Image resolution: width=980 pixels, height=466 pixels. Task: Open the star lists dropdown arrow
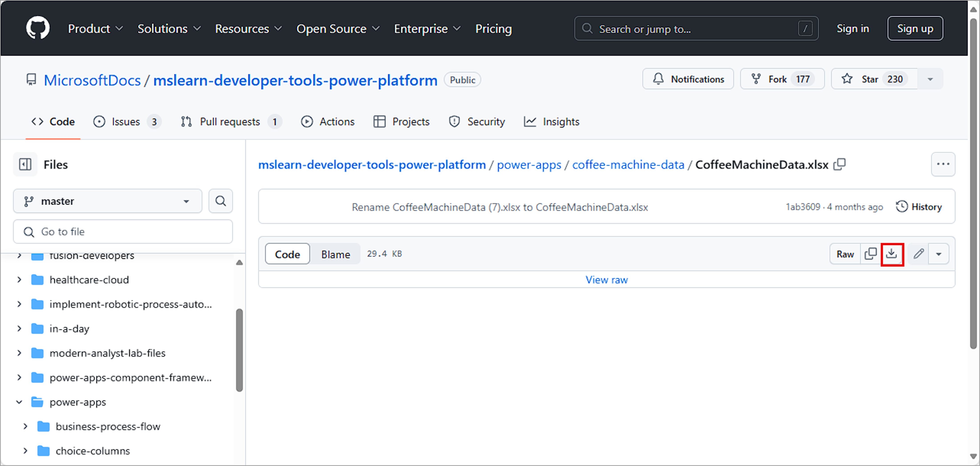pyautogui.click(x=930, y=79)
